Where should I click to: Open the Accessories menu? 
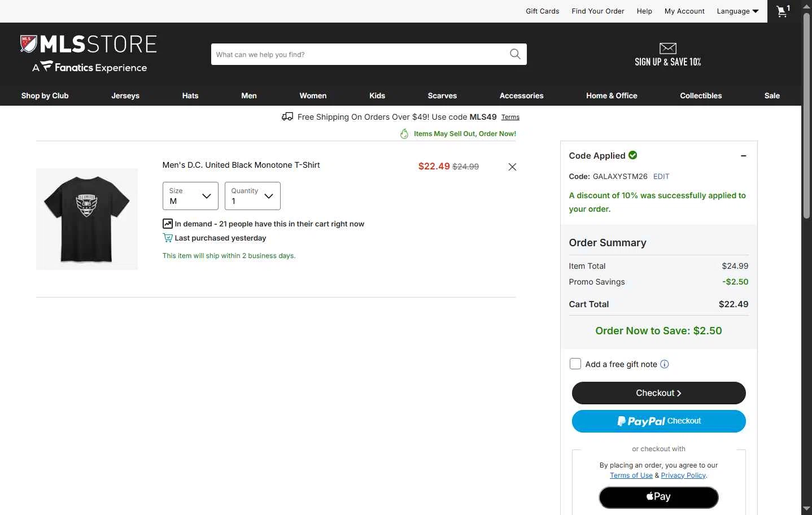(522, 95)
